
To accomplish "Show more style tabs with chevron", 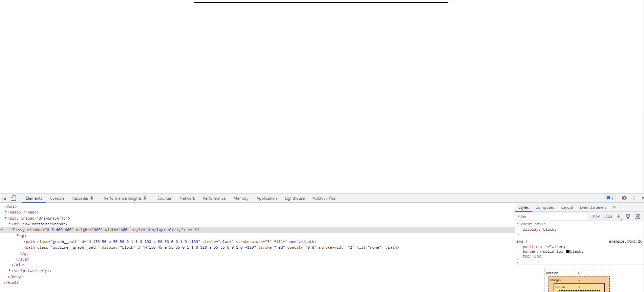I will click(614, 207).
